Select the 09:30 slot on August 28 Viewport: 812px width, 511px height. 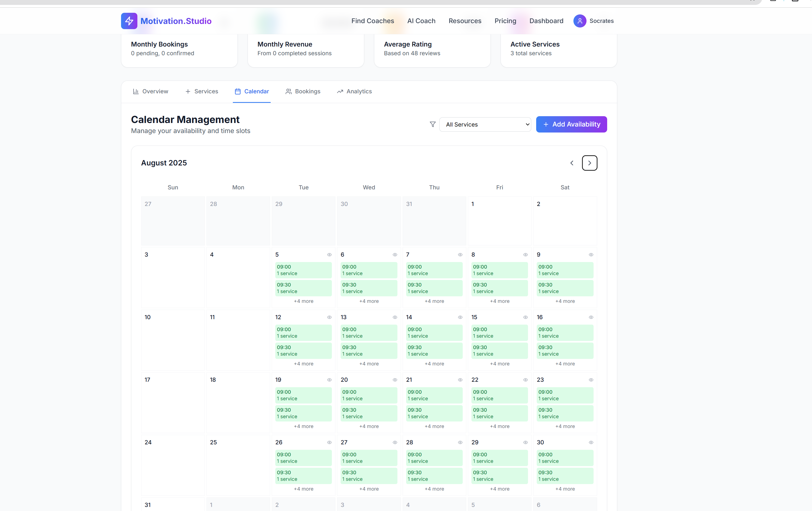click(434, 476)
